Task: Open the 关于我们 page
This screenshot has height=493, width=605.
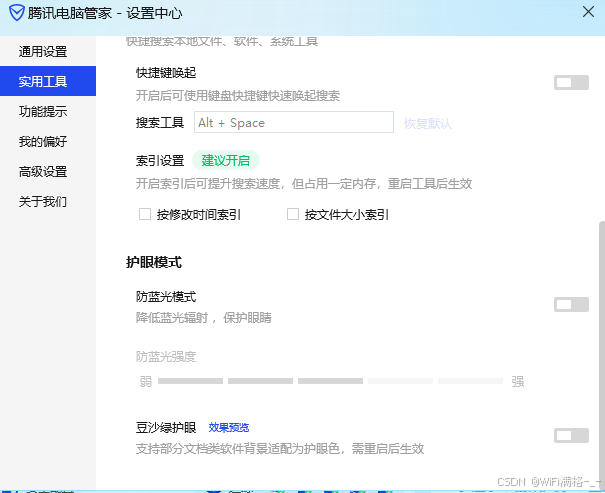Action: [43, 201]
